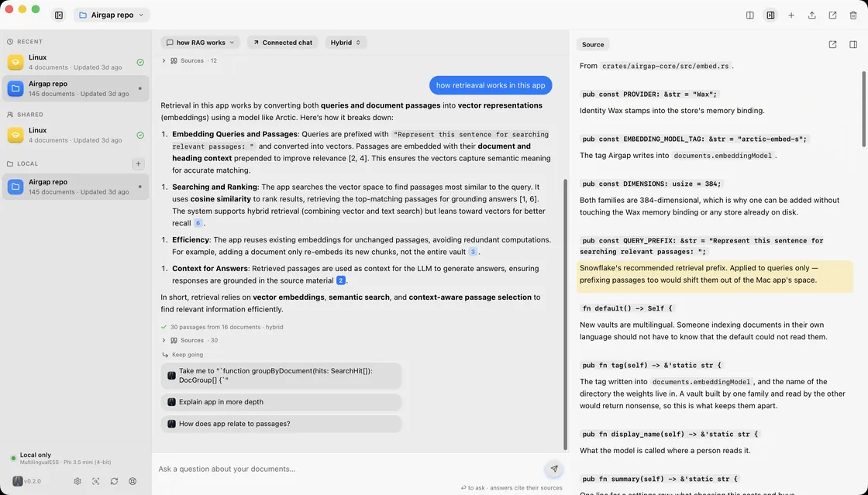Click the panel layout icon in Source header
Image resolution: width=868 pixels, height=495 pixels.
[853, 44]
